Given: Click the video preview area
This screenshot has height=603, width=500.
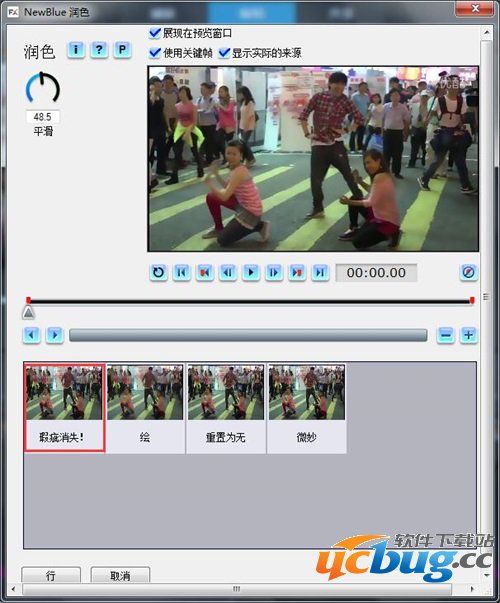Looking at the screenshot, I should tap(313, 159).
